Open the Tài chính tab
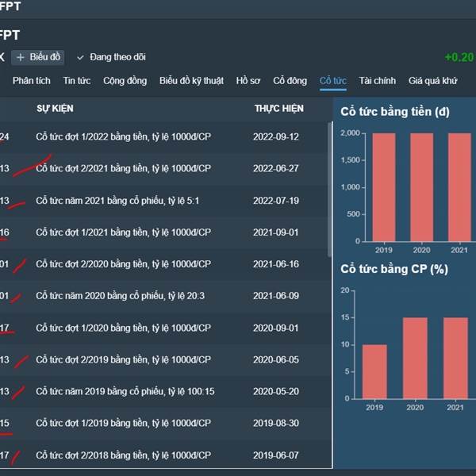 pos(378,81)
